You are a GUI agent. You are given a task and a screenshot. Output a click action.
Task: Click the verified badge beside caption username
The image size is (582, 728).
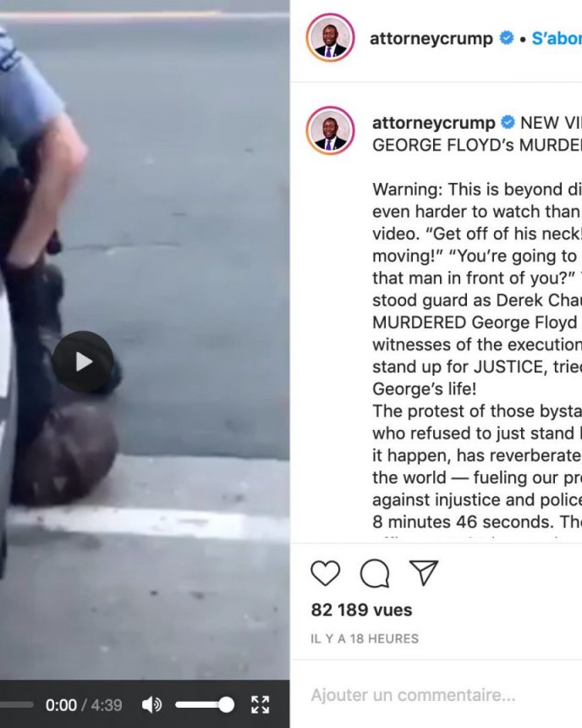(508, 123)
